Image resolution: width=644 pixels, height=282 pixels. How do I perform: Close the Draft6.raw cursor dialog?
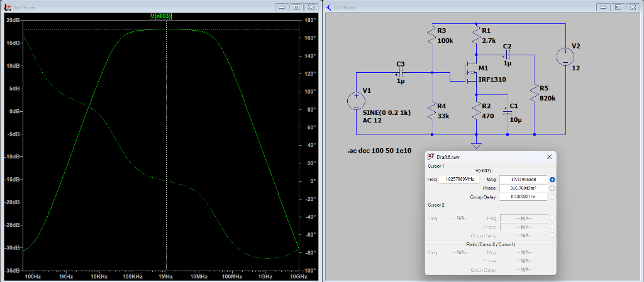[549, 156]
